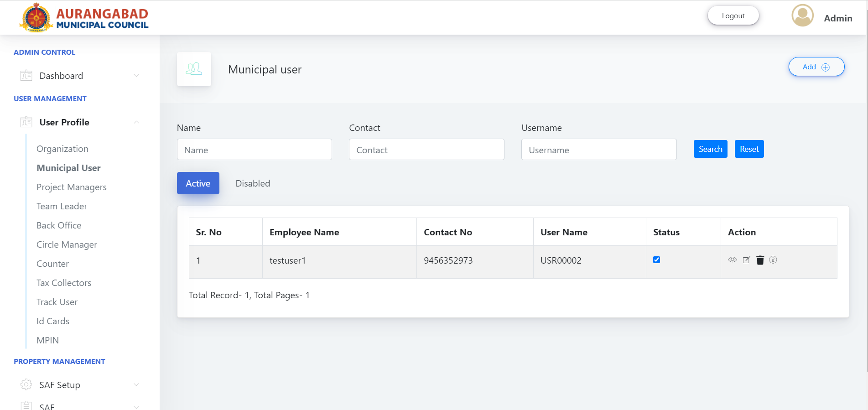868x410 pixels.
Task: Click the SAF Setup gear icon
Action: coord(26,385)
